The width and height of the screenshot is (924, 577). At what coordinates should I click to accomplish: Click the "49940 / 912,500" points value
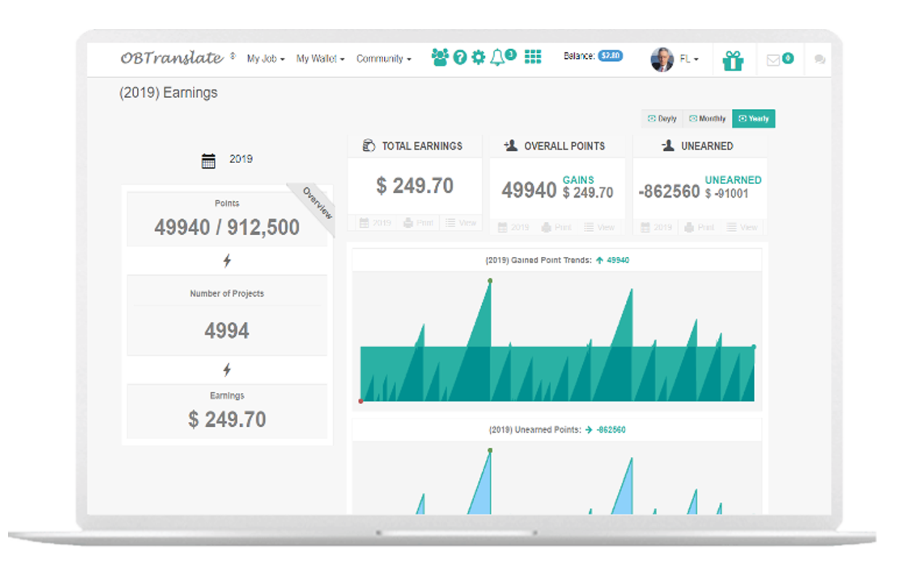point(227,227)
